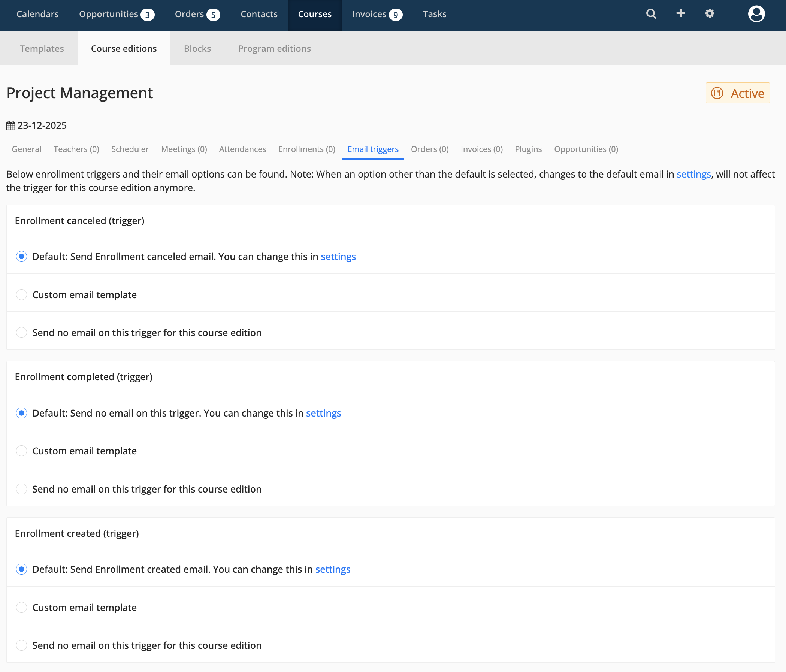This screenshot has height=672, width=786.
Task: Select Custom email template under Enrollment canceled
Action: coord(22,295)
